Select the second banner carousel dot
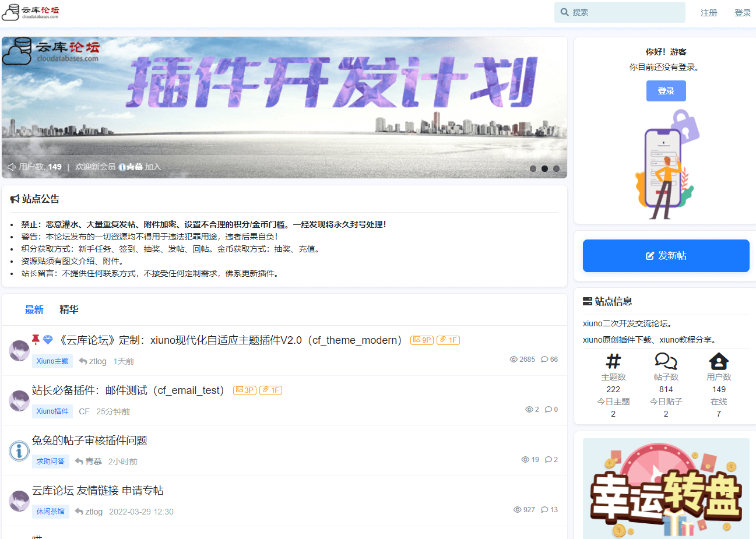The image size is (756, 539). click(x=544, y=168)
